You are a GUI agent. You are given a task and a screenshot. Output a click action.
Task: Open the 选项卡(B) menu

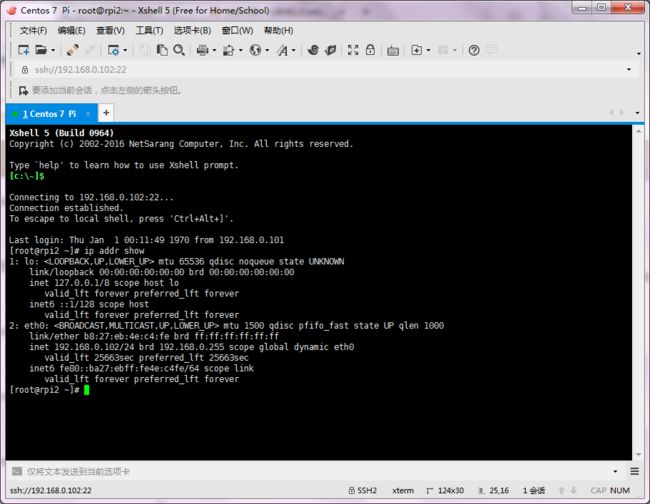(x=192, y=30)
